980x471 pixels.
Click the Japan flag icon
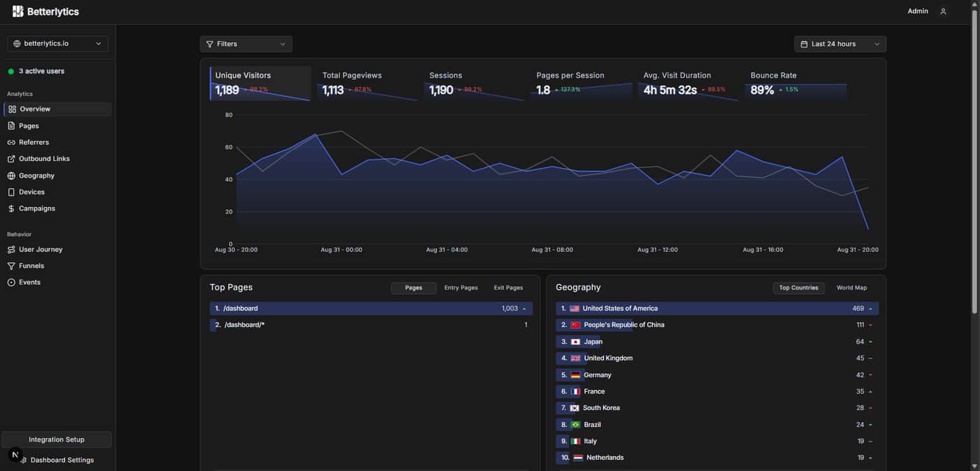[576, 342]
